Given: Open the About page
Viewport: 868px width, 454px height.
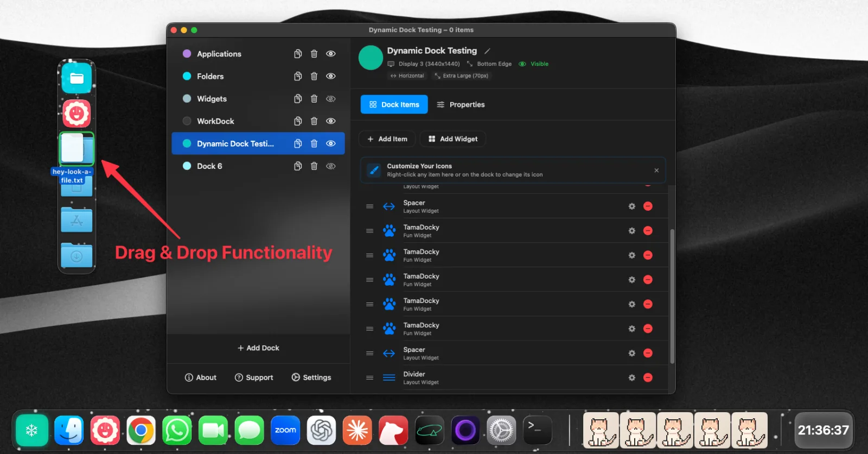Looking at the screenshot, I should pyautogui.click(x=201, y=377).
